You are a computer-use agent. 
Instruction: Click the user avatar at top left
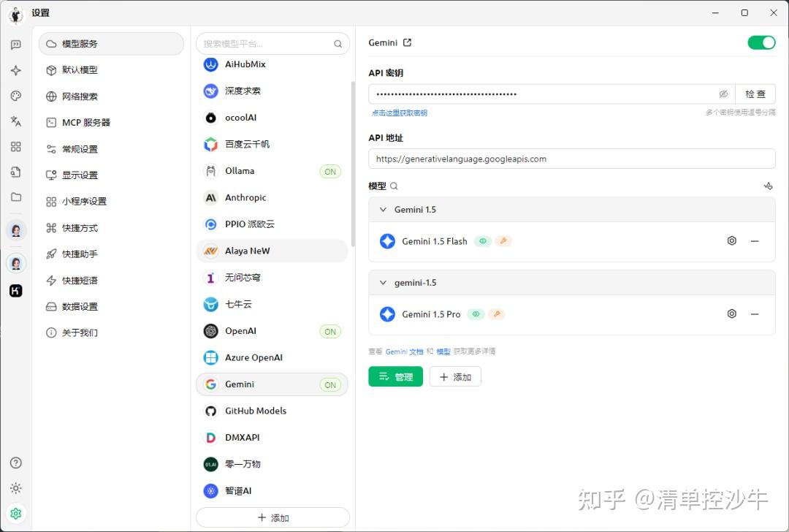(x=16, y=15)
